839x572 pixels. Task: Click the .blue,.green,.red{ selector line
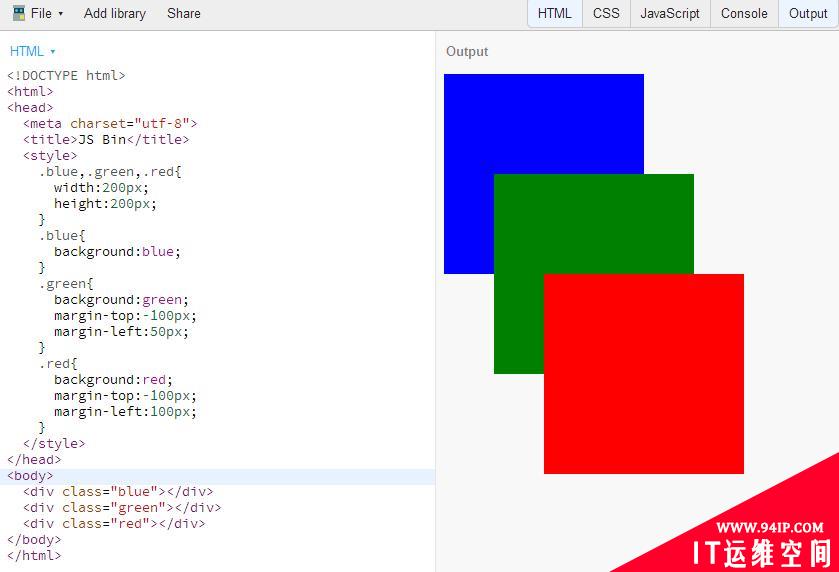pyautogui.click(x=110, y=172)
